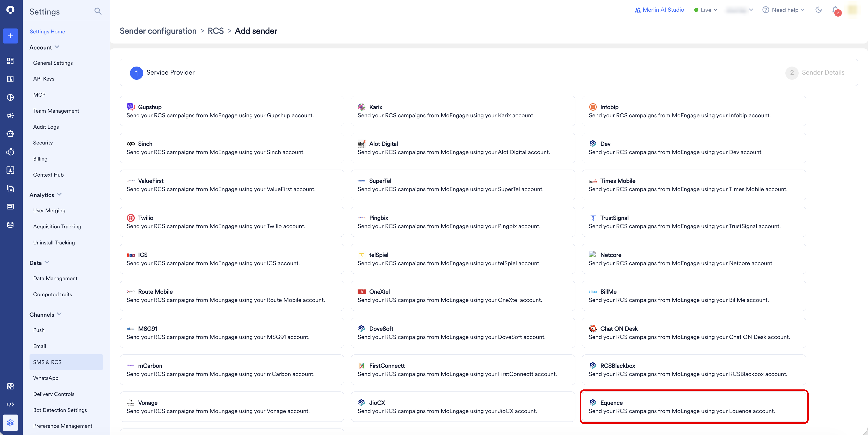The width and height of the screenshot is (868, 435).
Task: Click the Vonage logo icon
Action: click(131, 403)
